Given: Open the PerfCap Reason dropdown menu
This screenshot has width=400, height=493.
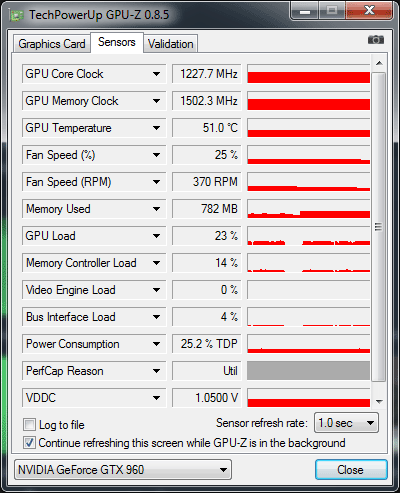Looking at the screenshot, I should [x=156, y=371].
